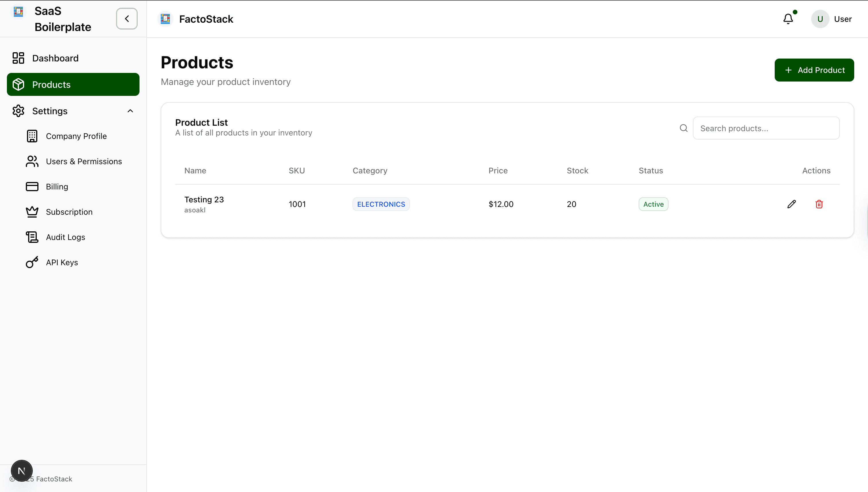Delete Testing 23 using the trash icon

click(819, 204)
